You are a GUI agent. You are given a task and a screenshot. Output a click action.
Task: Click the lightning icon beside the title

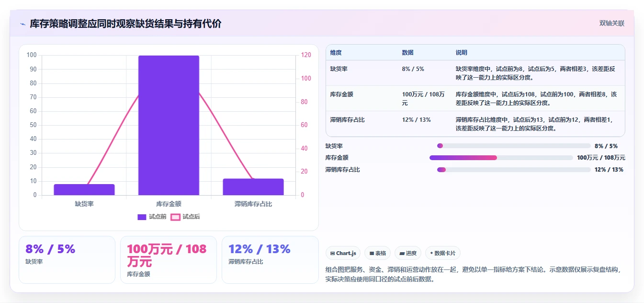pyautogui.click(x=23, y=24)
